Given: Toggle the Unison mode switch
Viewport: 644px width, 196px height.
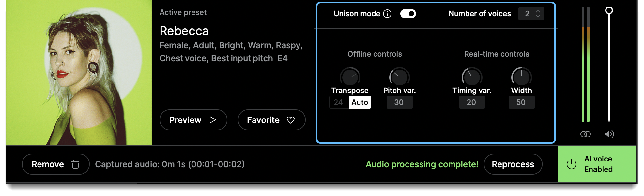Looking at the screenshot, I should click(408, 14).
